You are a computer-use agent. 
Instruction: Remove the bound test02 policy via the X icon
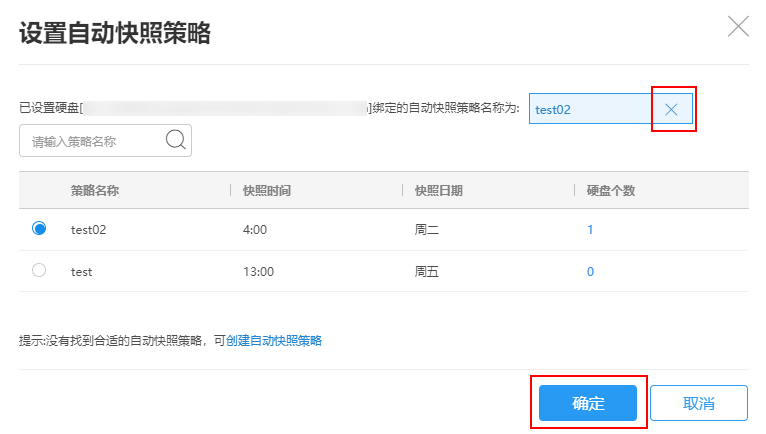pyautogui.click(x=671, y=109)
